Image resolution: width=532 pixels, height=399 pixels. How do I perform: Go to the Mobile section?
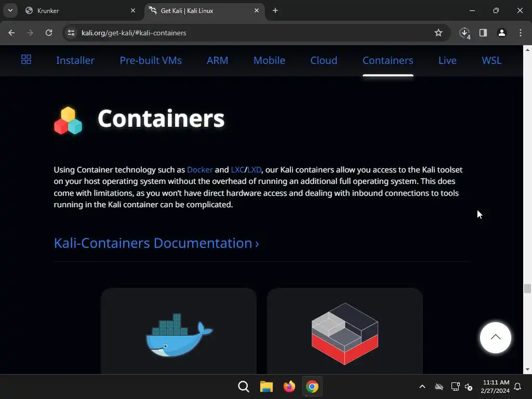pyautogui.click(x=270, y=60)
